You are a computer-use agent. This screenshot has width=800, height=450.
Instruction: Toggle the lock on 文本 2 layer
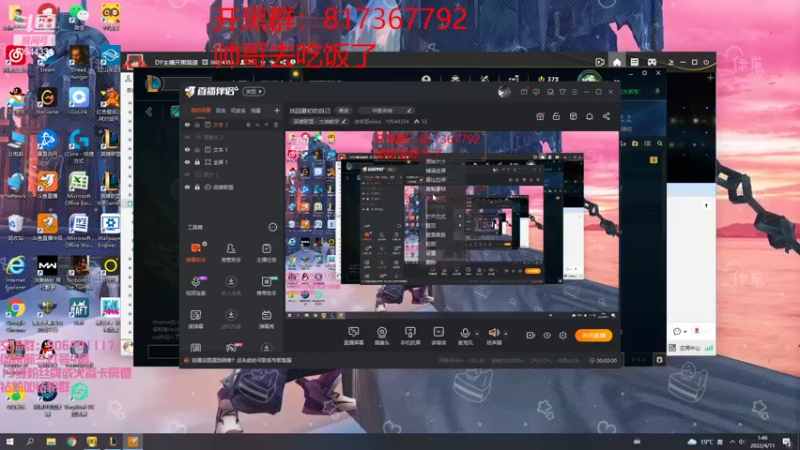(197, 124)
